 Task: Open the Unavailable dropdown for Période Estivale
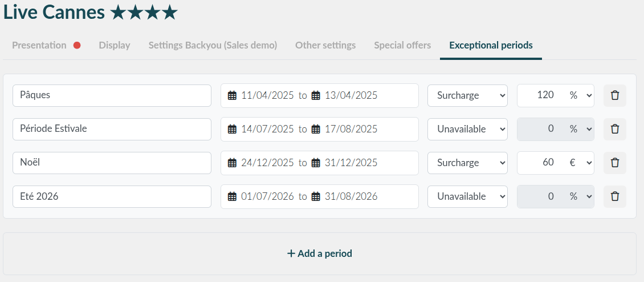tap(467, 129)
